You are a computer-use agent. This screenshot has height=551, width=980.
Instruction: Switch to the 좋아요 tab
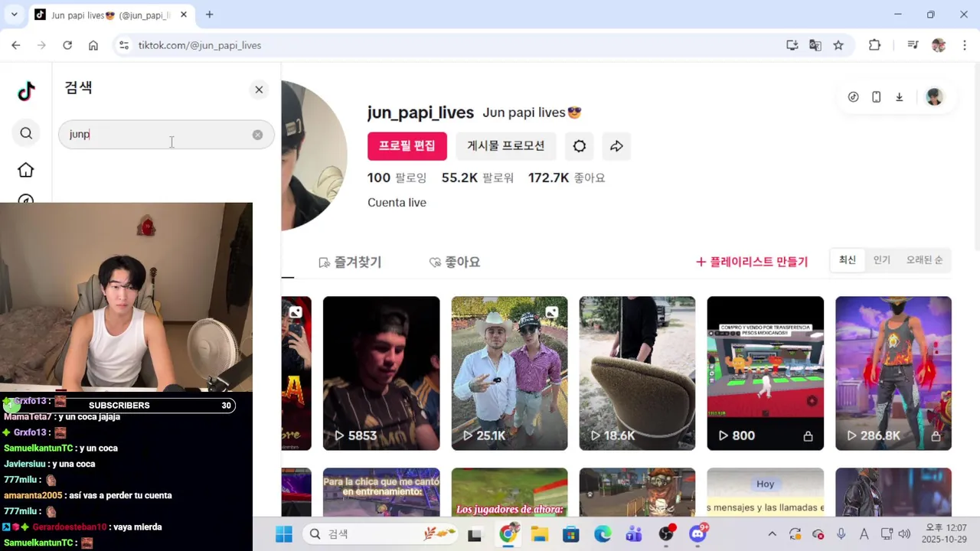click(454, 262)
